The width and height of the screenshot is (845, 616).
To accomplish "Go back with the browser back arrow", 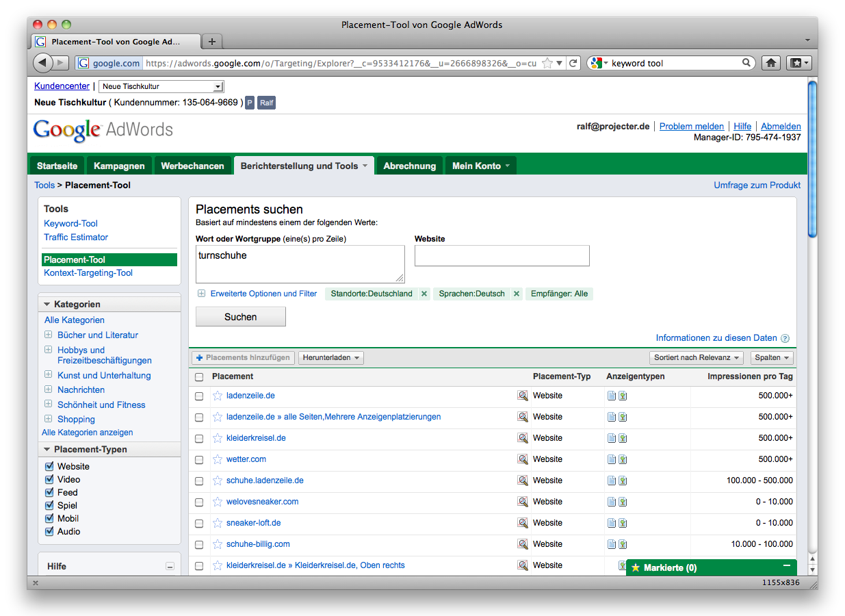I will pyautogui.click(x=42, y=63).
